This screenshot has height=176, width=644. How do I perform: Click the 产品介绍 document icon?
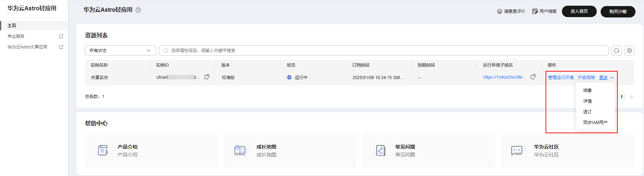coord(103,151)
